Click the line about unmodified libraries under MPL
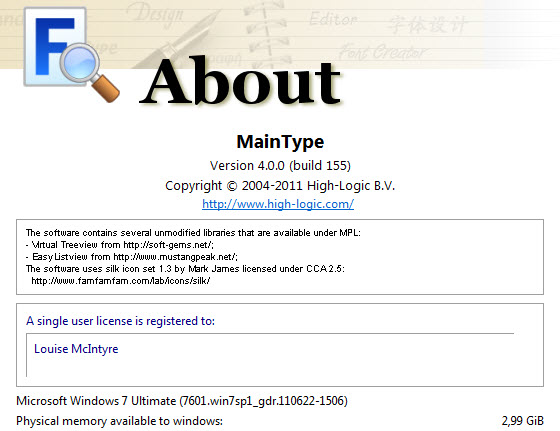560x431 pixels. [x=193, y=233]
